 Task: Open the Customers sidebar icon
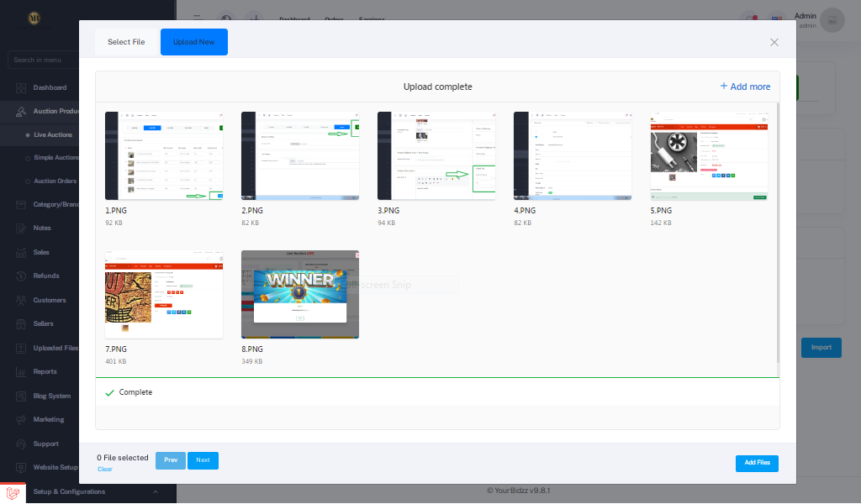19,300
